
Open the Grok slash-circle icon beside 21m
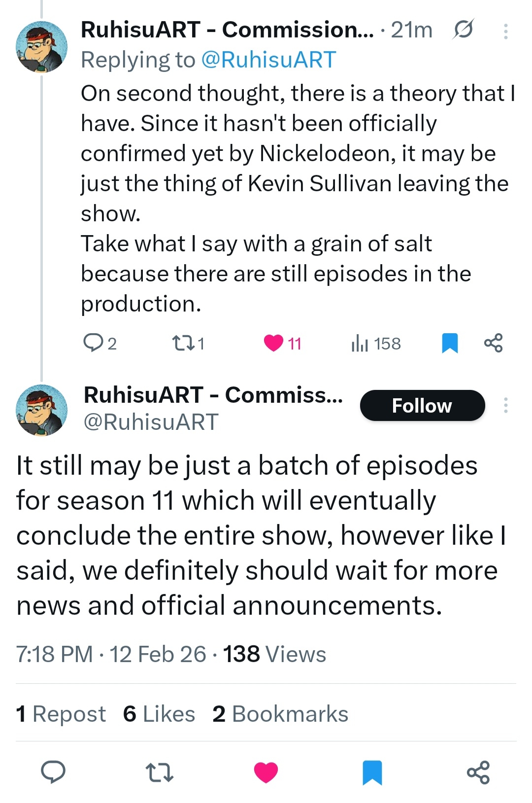[x=463, y=30]
